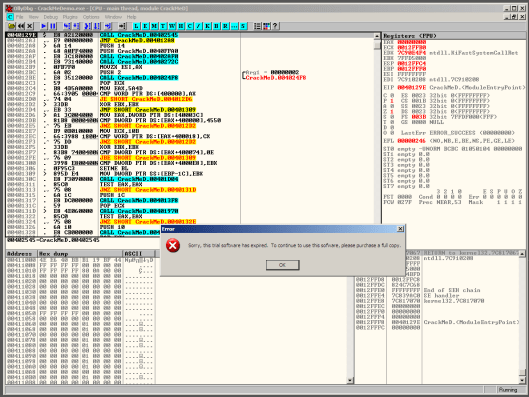Click the CMP WORD PTR DS:[400000],AX instruction

(148, 94)
